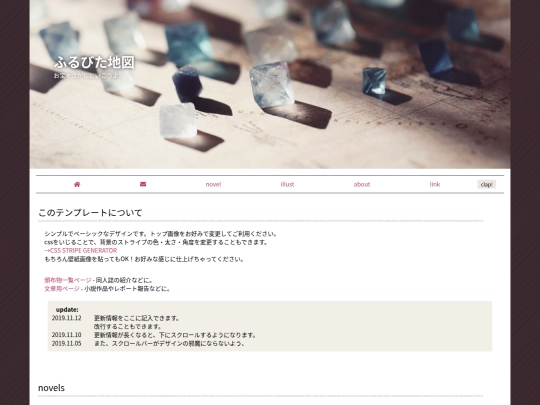The height and width of the screenshot is (405, 540).
Task: Click the site title ふるびた地図
Action: pyautogui.click(x=94, y=62)
